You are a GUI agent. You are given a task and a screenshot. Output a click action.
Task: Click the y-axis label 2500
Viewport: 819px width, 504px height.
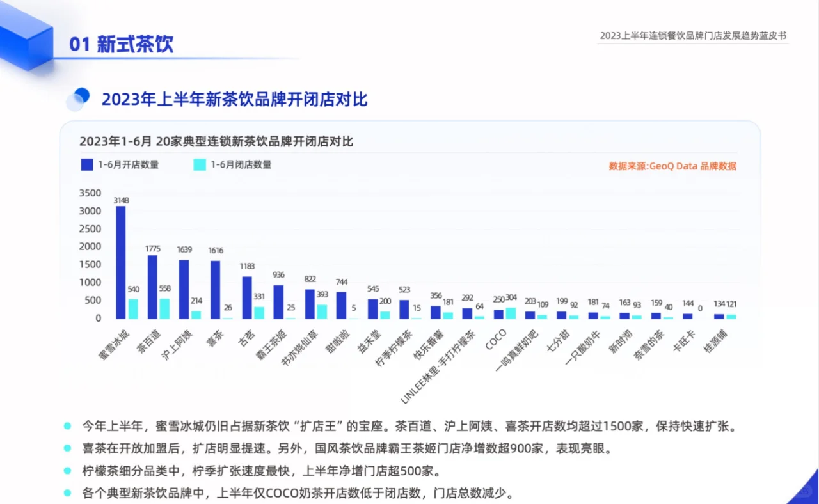[x=90, y=229]
